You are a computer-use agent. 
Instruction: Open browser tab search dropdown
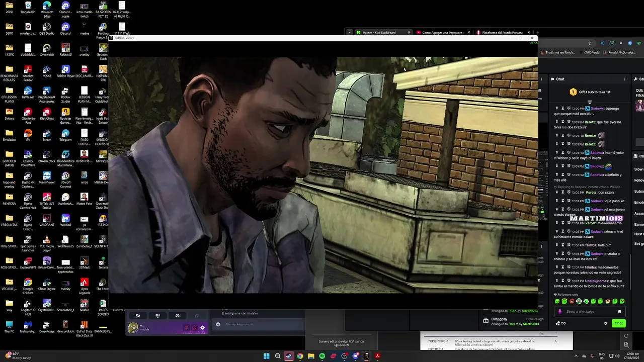tap(349, 32)
